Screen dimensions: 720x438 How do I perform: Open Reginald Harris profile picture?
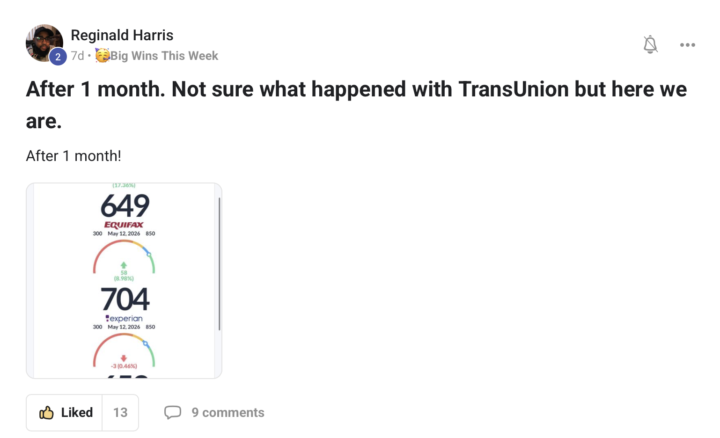pyautogui.click(x=44, y=43)
